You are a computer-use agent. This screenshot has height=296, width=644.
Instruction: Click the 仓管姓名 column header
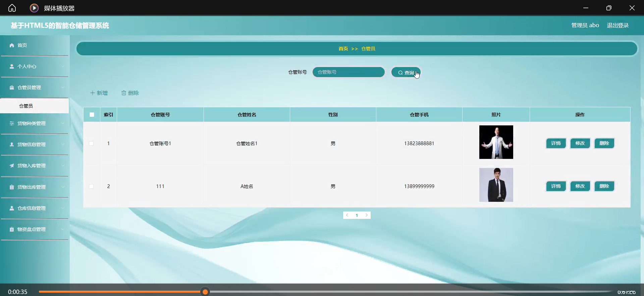[247, 115]
